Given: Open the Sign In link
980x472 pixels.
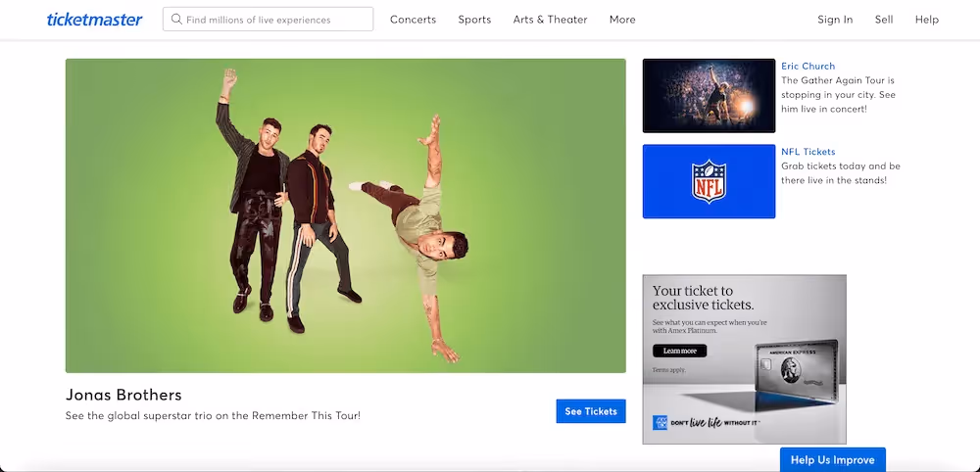Looking at the screenshot, I should pos(835,20).
